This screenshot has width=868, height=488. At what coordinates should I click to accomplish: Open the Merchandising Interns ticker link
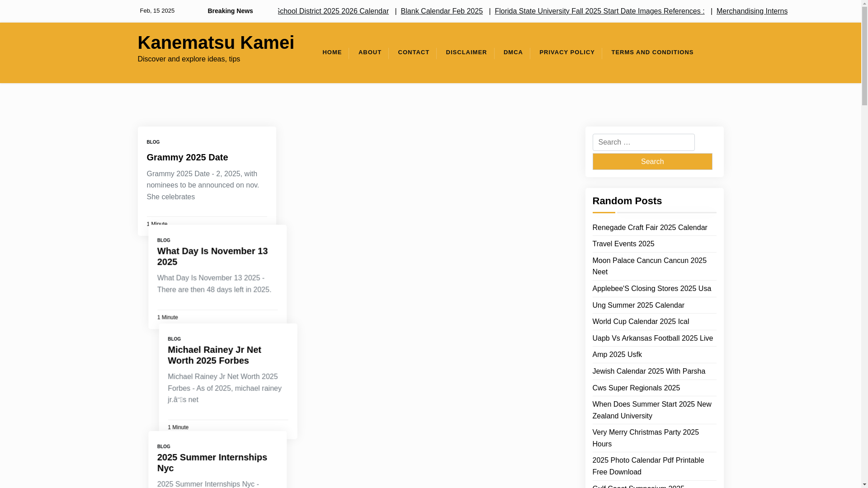tap(752, 11)
